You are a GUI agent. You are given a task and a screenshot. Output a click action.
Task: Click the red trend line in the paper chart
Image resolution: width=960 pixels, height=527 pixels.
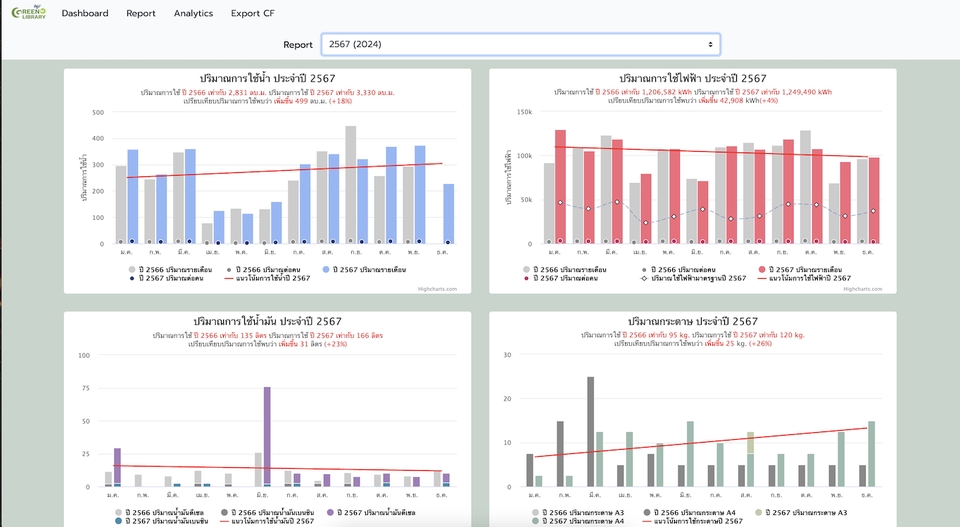[701, 443]
